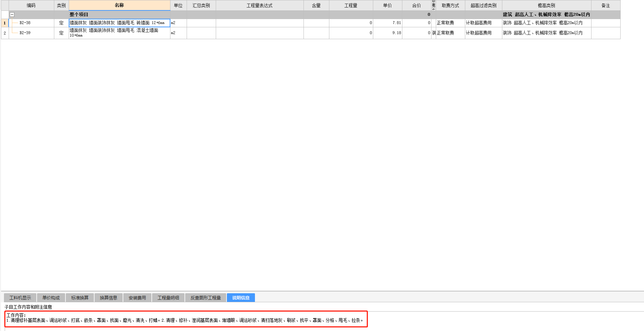Click the 工程量表达式 column header
This screenshot has height=331, width=644.
[x=260, y=5]
